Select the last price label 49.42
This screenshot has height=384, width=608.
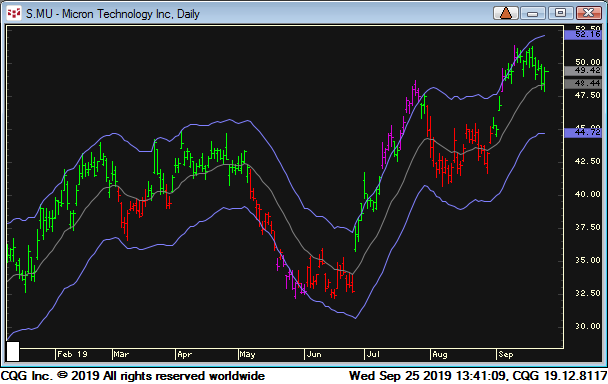(x=583, y=70)
